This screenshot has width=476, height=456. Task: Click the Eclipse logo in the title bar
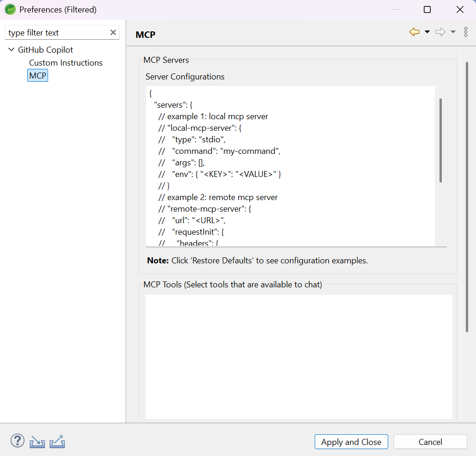coord(10,9)
